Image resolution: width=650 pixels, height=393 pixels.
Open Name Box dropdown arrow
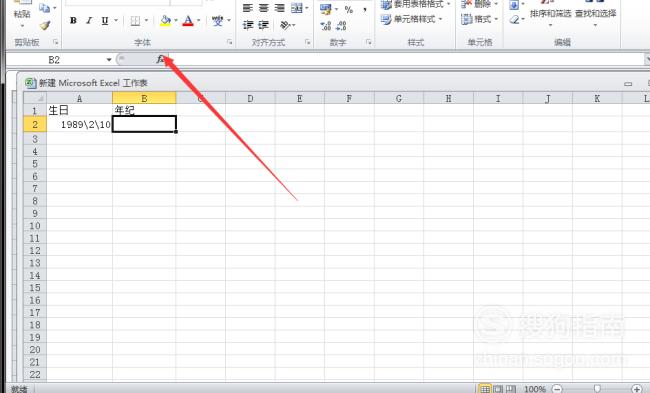[x=109, y=60]
